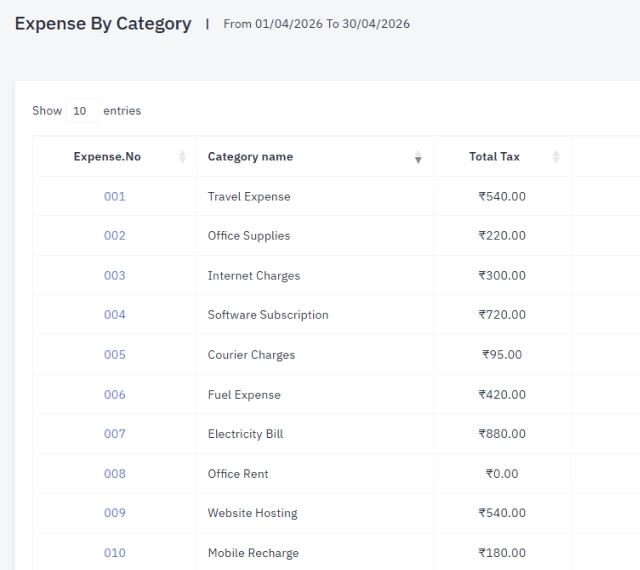Image resolution: width=640 pixels, height=570 pixels.
Task: Open expense number 010
Action: click(115, 553)
